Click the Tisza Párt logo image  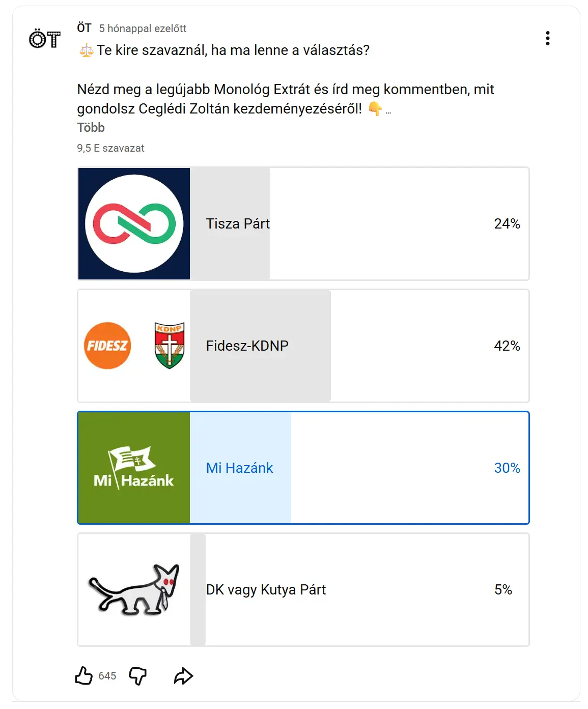(134, 224)
